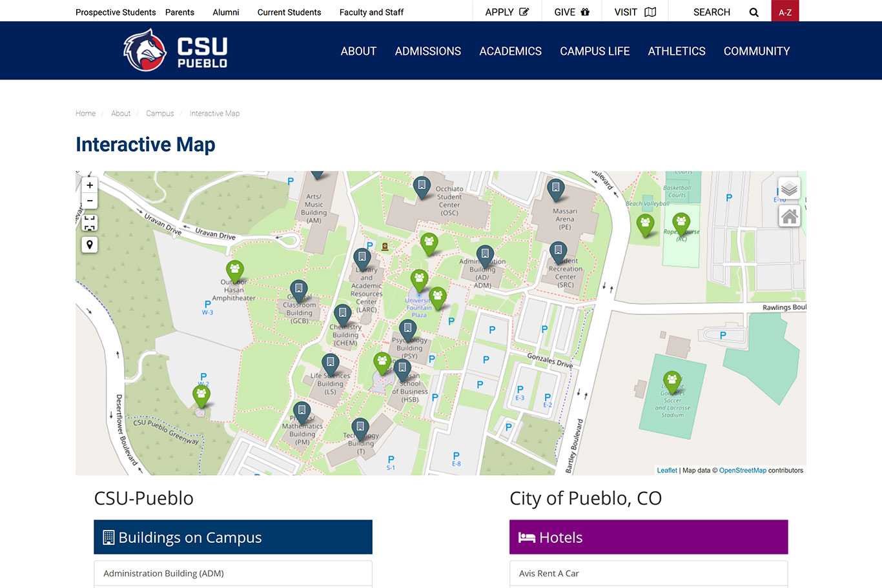Click green marker near CSU Pueblo Greenway
Image resolution: width=882 pixels, height=588 pixels.
[201, 397]
